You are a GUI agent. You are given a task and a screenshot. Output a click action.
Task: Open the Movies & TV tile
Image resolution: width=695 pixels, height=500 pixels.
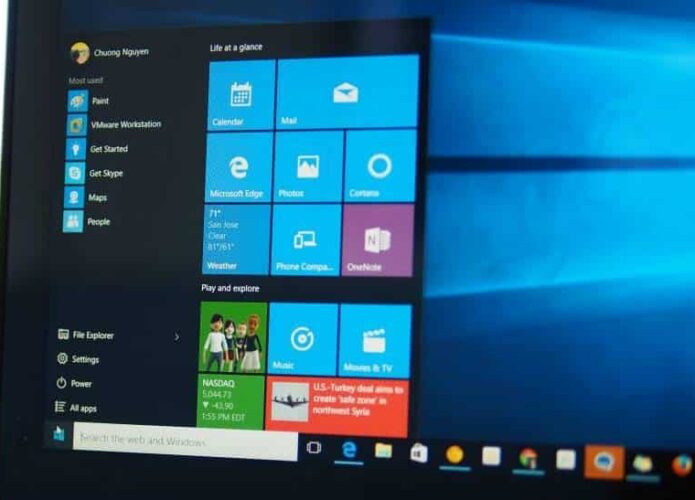tap(375, 340)
